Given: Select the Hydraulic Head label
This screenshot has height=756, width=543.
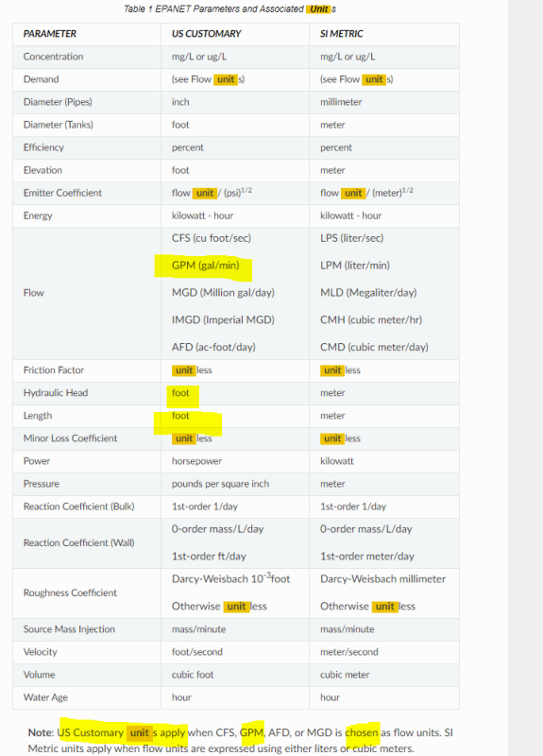Looking at the screenshot, I should 56,393.
